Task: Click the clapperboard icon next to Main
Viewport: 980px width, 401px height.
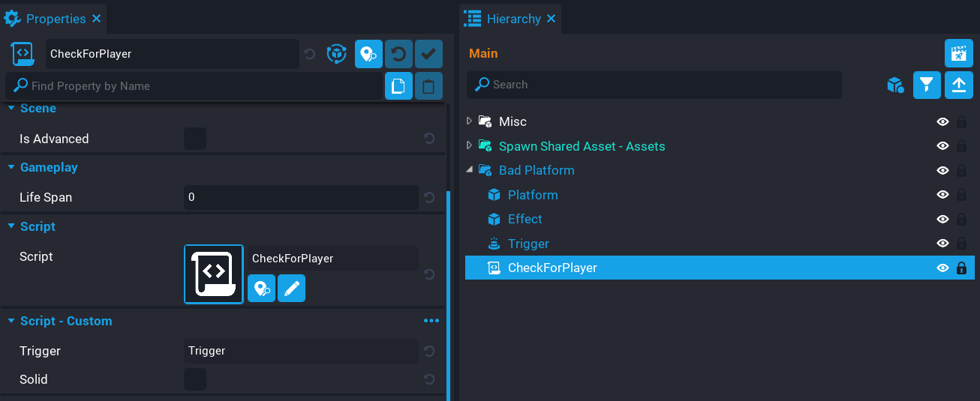Action: (x=958, y=54)
